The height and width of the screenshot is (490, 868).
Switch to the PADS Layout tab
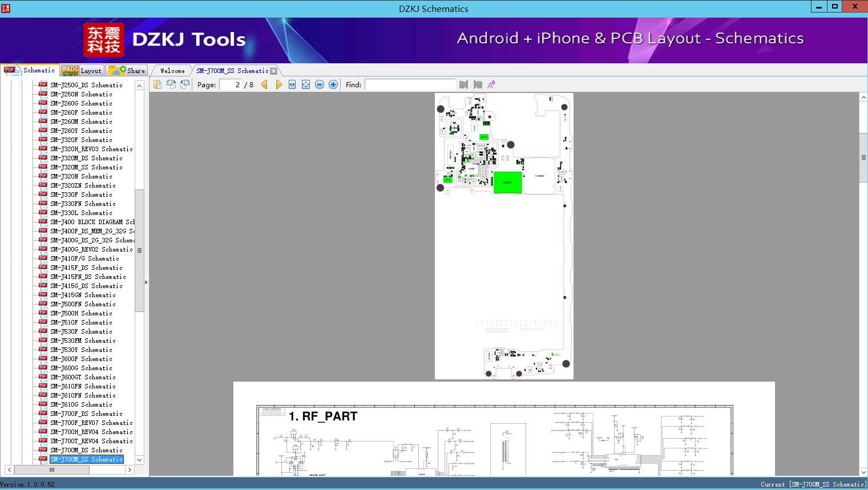[82, 71]
